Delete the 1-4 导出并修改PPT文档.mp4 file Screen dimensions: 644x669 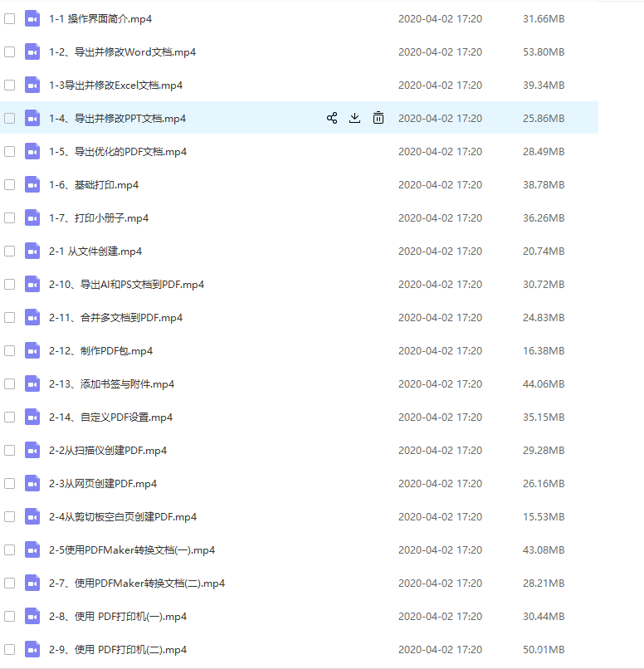[x=378, y=118]
